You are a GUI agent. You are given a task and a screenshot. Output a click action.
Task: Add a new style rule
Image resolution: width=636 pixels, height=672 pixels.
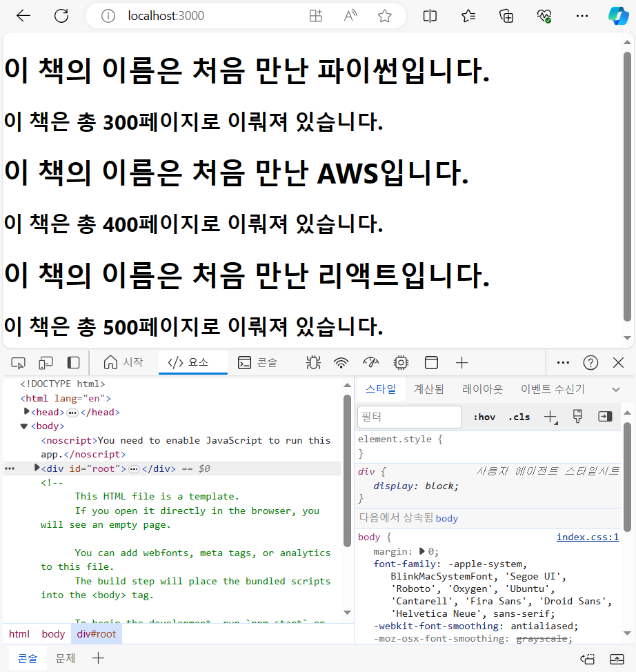550,417
